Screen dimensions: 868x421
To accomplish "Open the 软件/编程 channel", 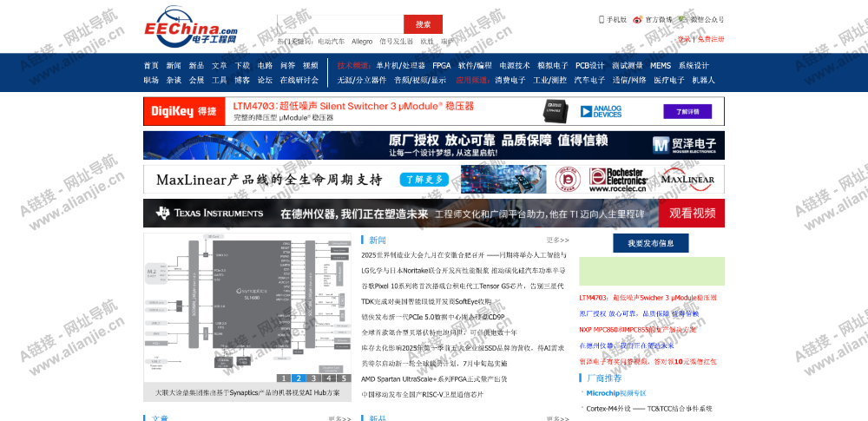I will pos(475,65).
